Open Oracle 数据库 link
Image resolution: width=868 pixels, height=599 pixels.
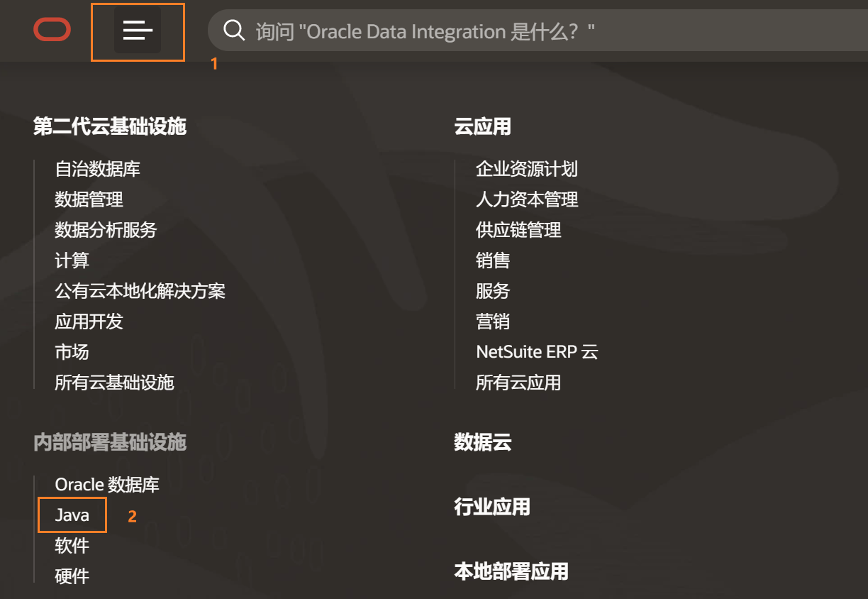coord(107,485)
